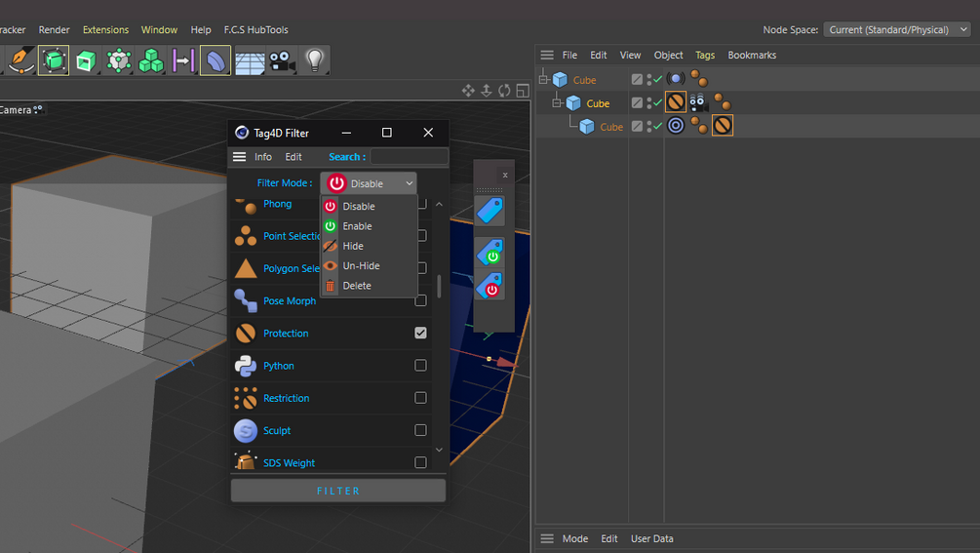This screenshot has height=553, width=980.
Task: Collapse the top Cube hierarchy
Action: (x=543, y=79)
